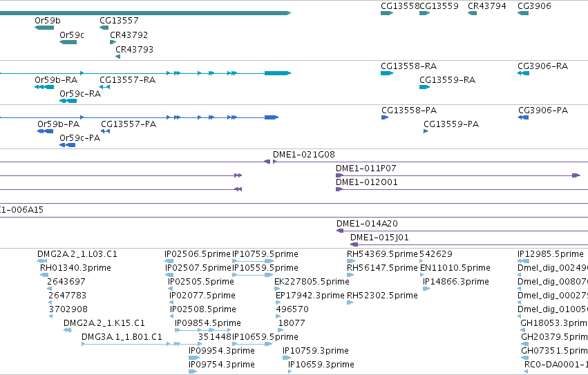
Task: Select the CG3906 gene label
Action: tap(534, 6)
